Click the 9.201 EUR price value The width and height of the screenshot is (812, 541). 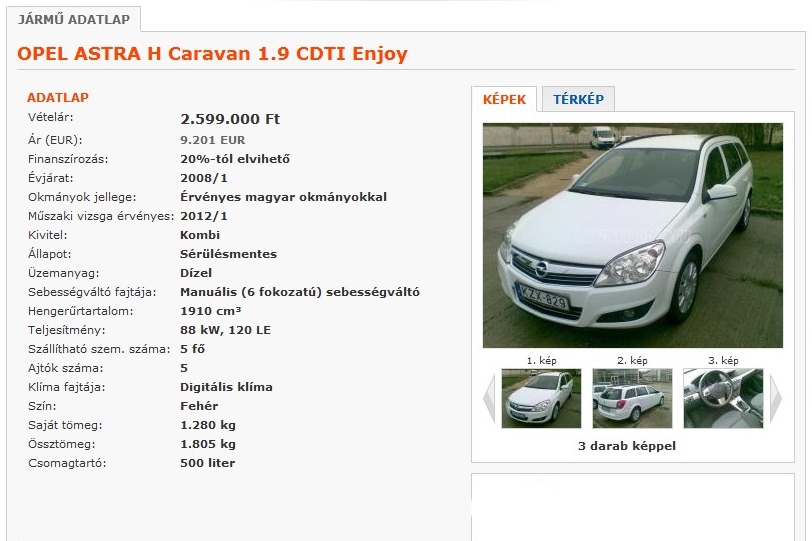coord(213,140)
